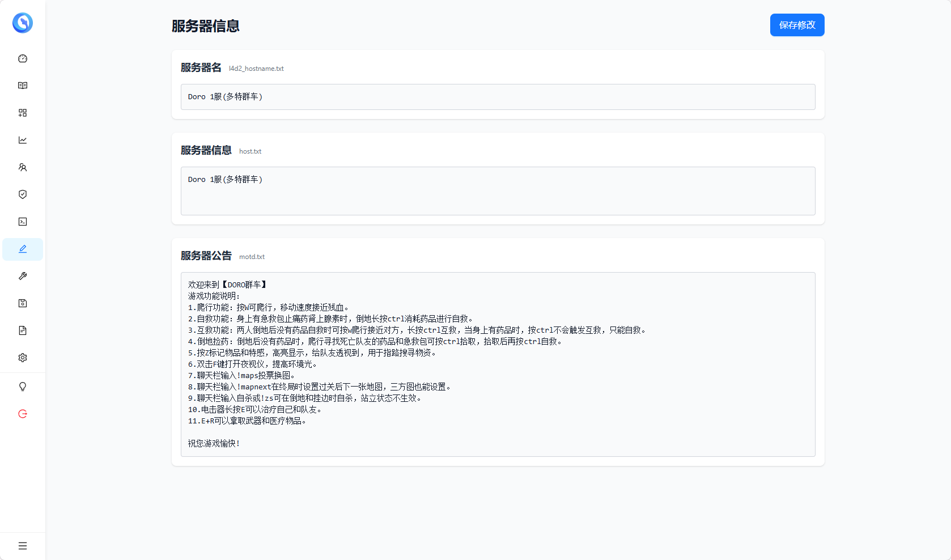The width and height of the screenshot is (951, 560).
Task: Click line 2 about 自救功能
Action: tap(330, 319)
